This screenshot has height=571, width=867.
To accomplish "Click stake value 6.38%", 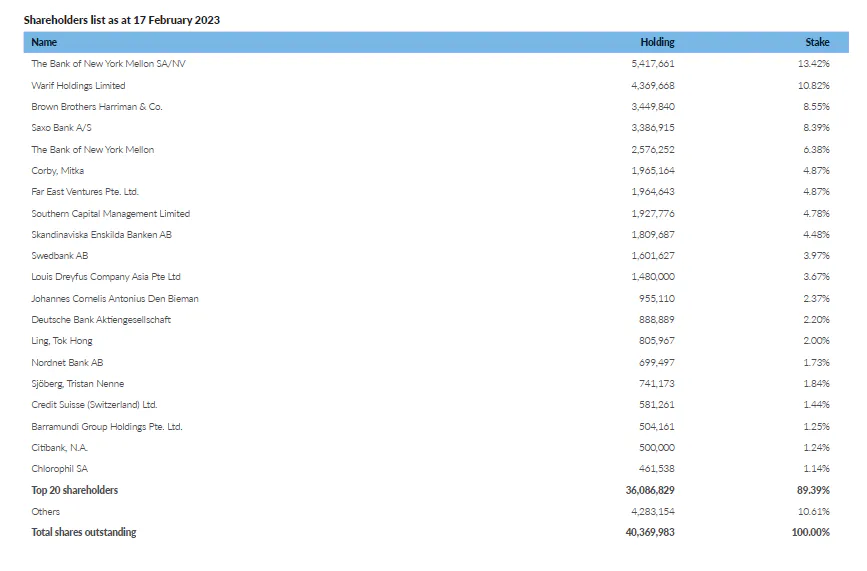I will (x=817, y=150).
